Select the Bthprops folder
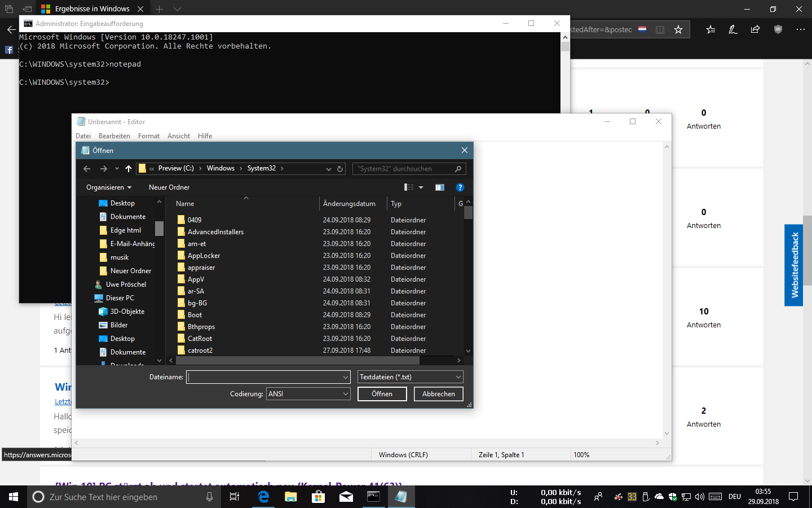This screenshot has height=508, width=812. [x=201, y=327]
